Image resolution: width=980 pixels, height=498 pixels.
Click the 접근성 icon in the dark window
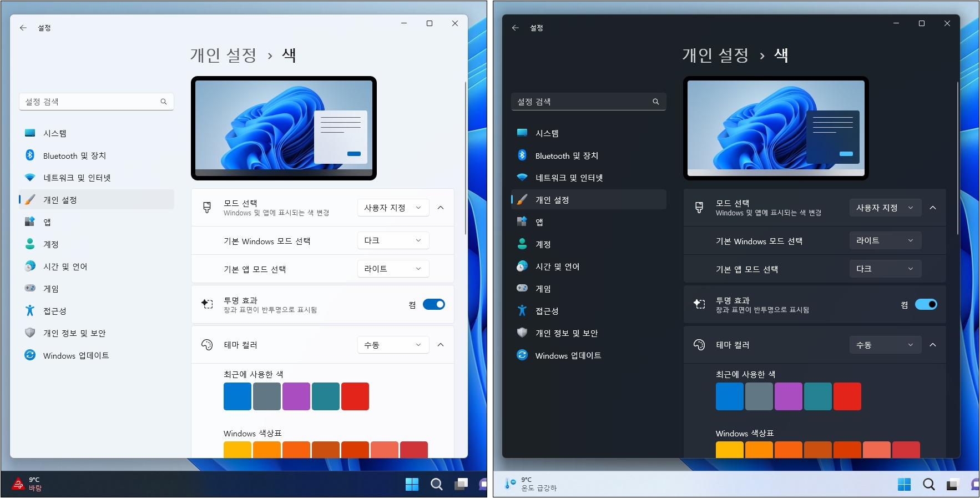(522, 310)
